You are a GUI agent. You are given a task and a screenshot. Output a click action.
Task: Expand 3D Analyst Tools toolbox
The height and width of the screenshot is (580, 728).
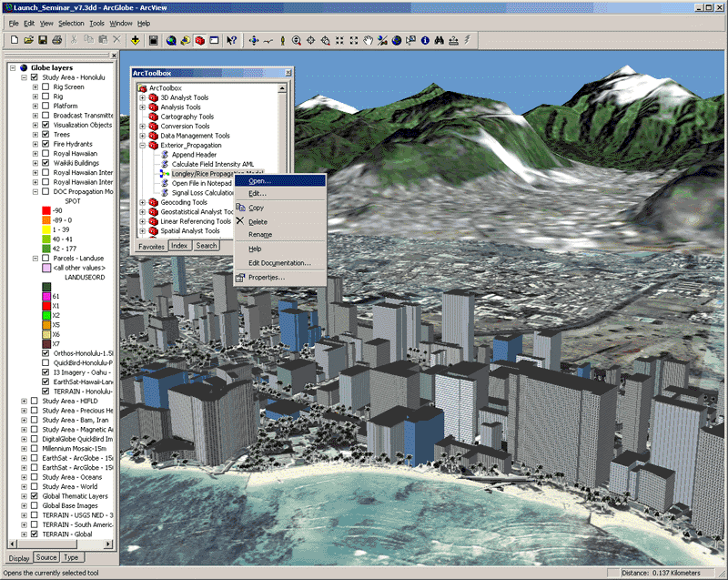click(143, 97)
